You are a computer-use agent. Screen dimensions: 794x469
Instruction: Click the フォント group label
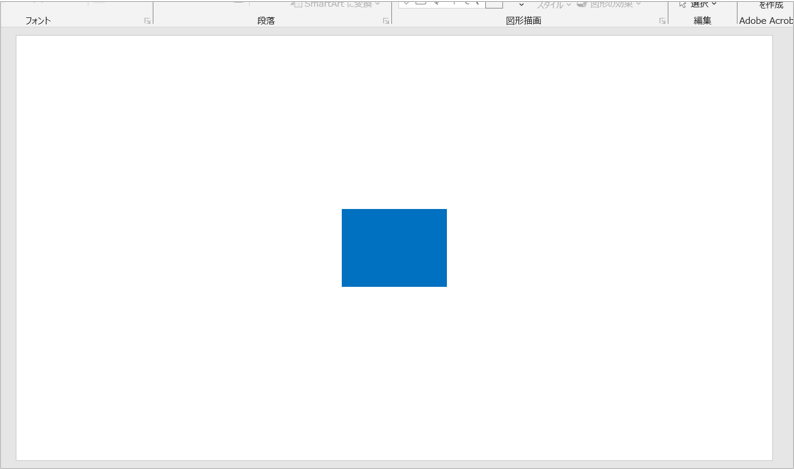pyautogui.click(x=38, y=21)
